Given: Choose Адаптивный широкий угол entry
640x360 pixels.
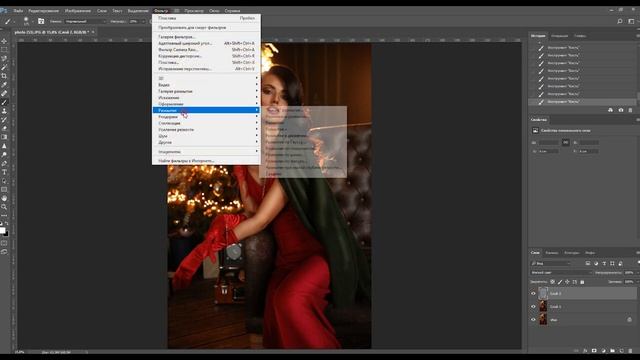Looking at the screenshot, I should click(206, 43).
